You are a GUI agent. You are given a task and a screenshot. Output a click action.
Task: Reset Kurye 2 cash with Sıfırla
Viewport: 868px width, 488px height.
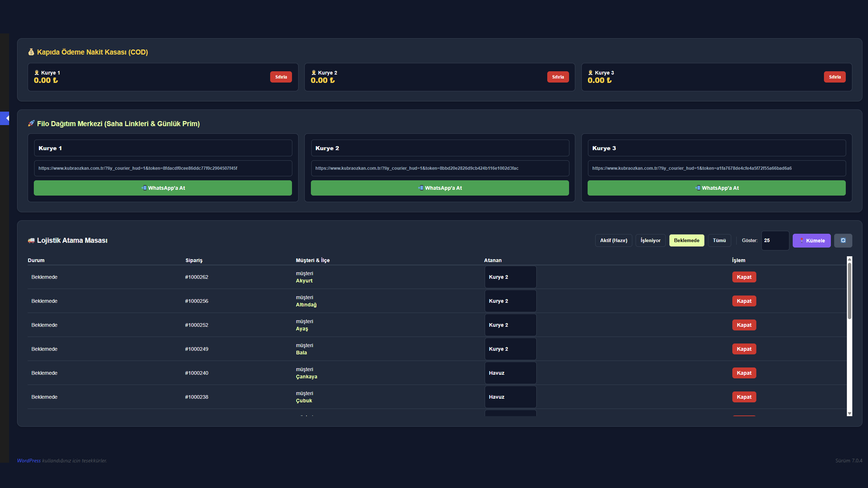coord(558,77)
